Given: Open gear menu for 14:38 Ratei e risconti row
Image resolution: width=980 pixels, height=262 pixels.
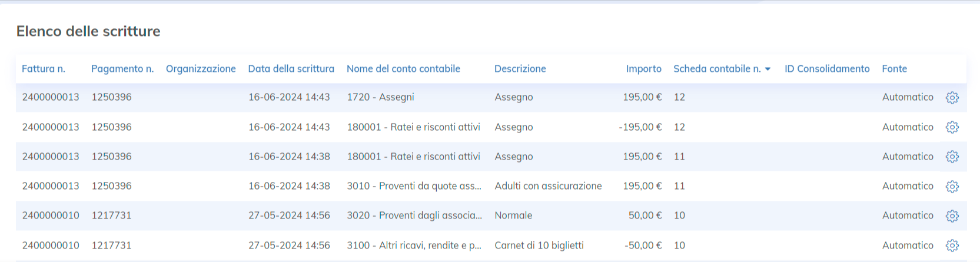Looking at the screenshot, I should click(x=952, y=157).
